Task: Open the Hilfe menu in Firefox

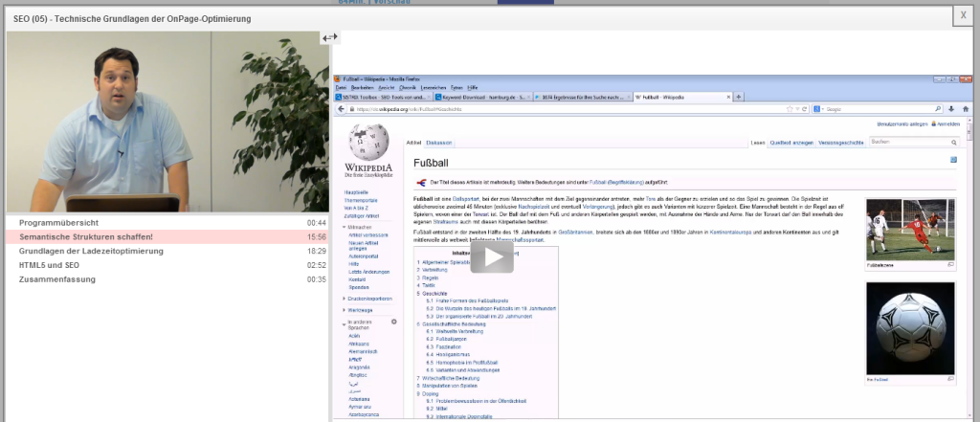Action: click(x=473, y=87)
